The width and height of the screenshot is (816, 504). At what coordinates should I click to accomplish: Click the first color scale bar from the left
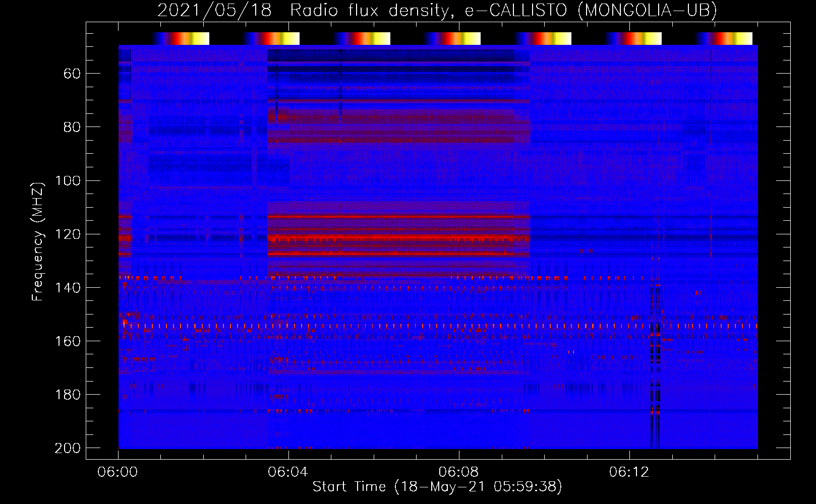point(181,38)
